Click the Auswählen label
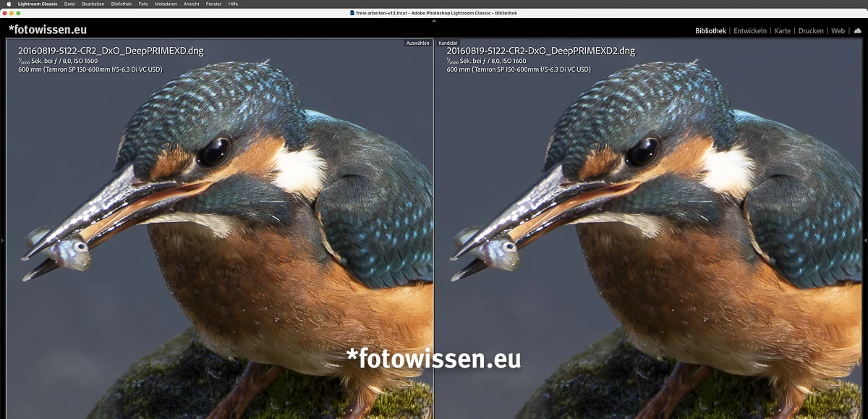This screenshot has width=868, height=419. pos(417,43)
